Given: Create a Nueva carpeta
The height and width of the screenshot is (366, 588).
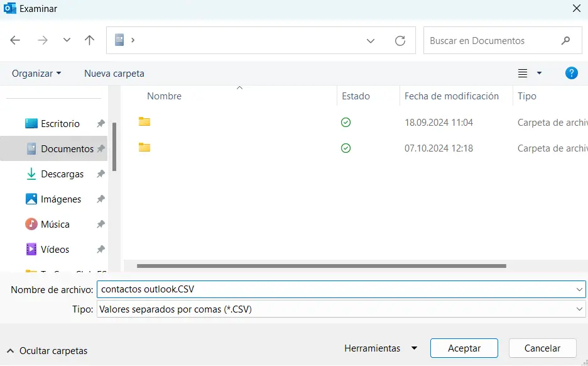Looking at the screenshot, I should (x=114, y=73).
